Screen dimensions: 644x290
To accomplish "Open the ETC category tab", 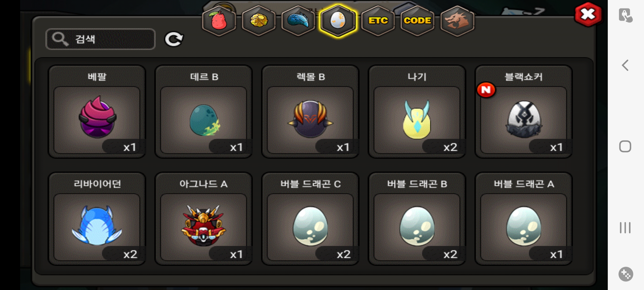I will (378, 21).
